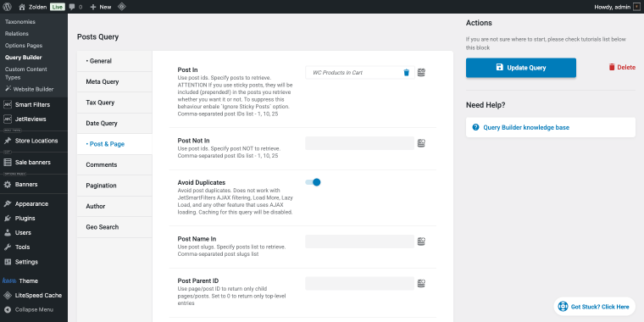Click the lifebuoy support icon
This screenshot has width=644, height=322.
click(563, 307)
